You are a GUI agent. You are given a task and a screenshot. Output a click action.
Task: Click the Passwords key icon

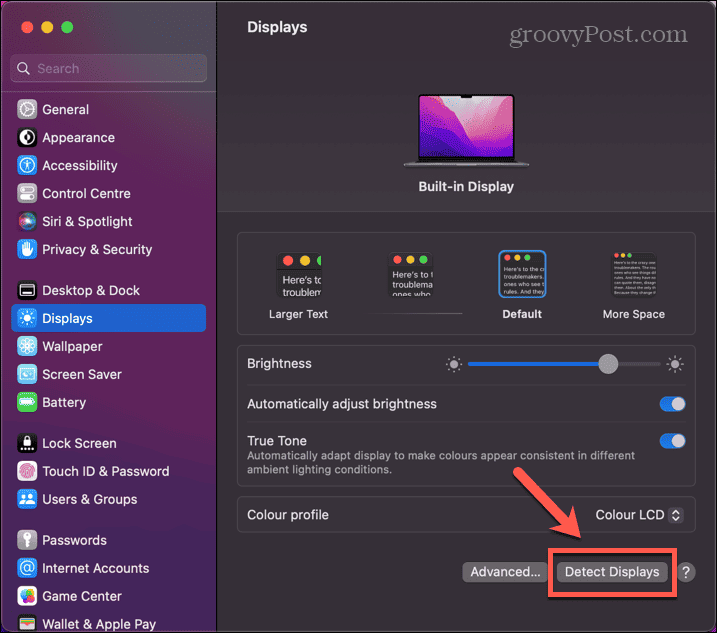coord(27,540)
